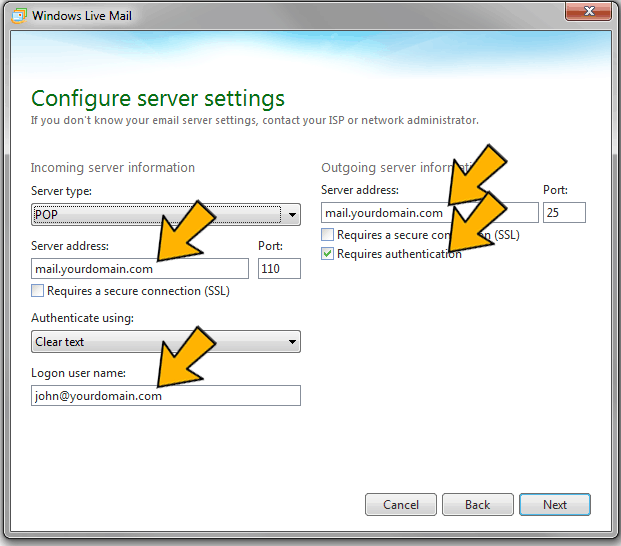Image resolution: width=621 pixels, height=546 pixels.
Task: Click the incoming Port field showing 110
Action: [x=279, y=269]
